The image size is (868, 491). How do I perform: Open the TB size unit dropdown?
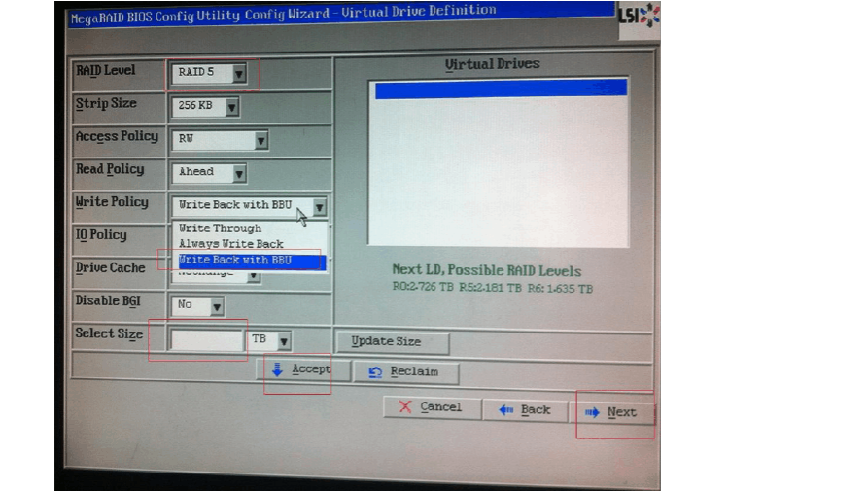pyautogui.click(x=269, y=340)
